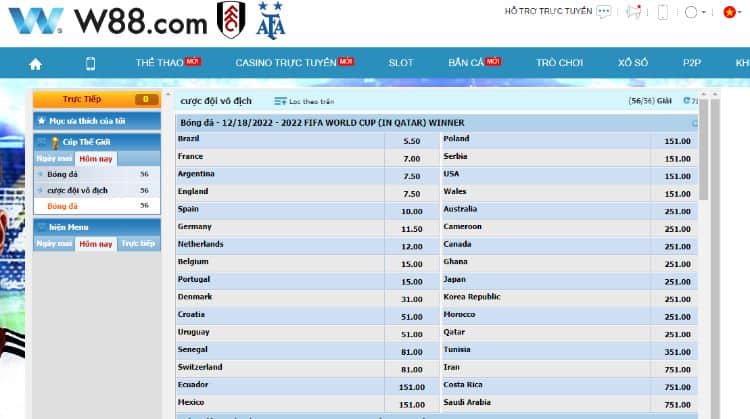The height and width of the screenshot is (419, 750).
Task: Open Mục ưa thích của tôi favorites panel
Action: point(97,121)
